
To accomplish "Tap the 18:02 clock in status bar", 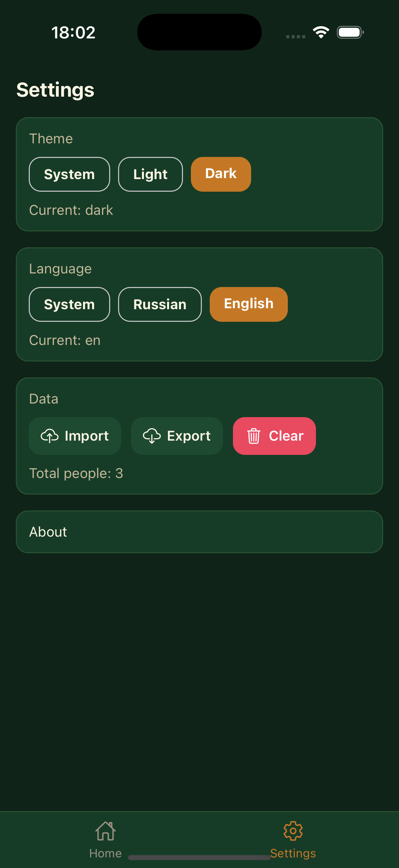I will click(73, 33).
